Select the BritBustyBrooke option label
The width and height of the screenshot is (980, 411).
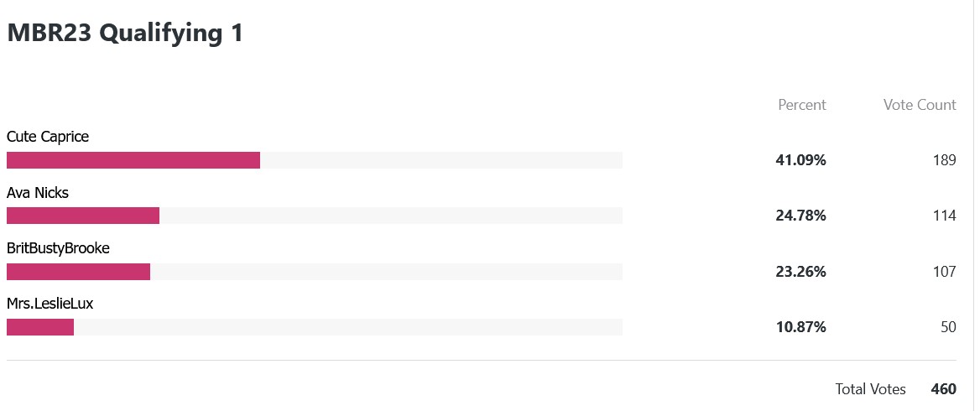[x=58, y=248]
